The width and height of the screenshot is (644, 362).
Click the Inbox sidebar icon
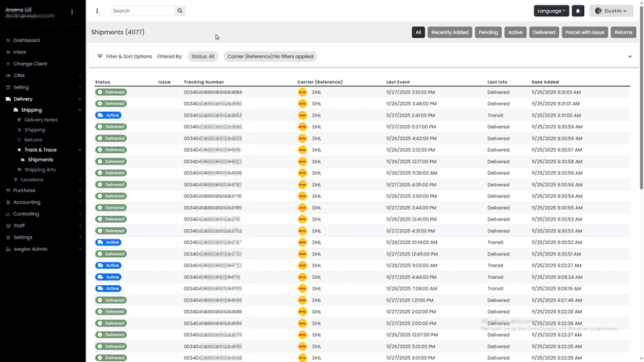tap(8, 52)
